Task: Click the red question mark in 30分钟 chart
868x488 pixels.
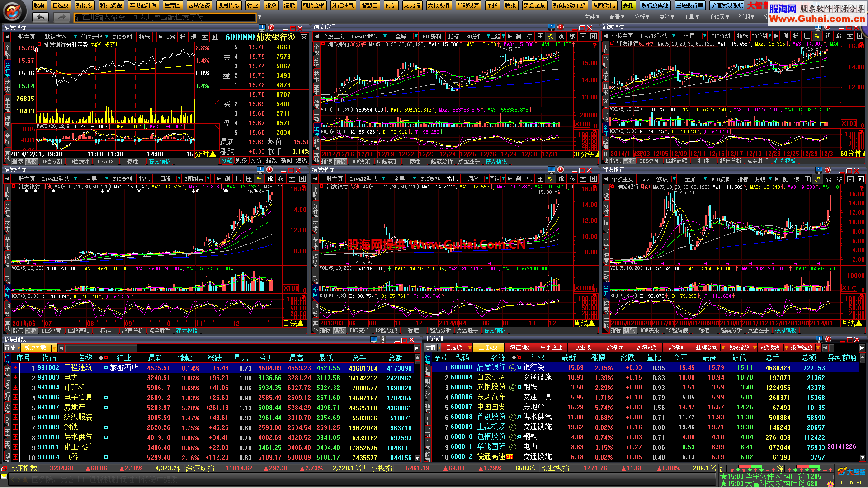Action: pyautogui.click(x=594, y=45)
